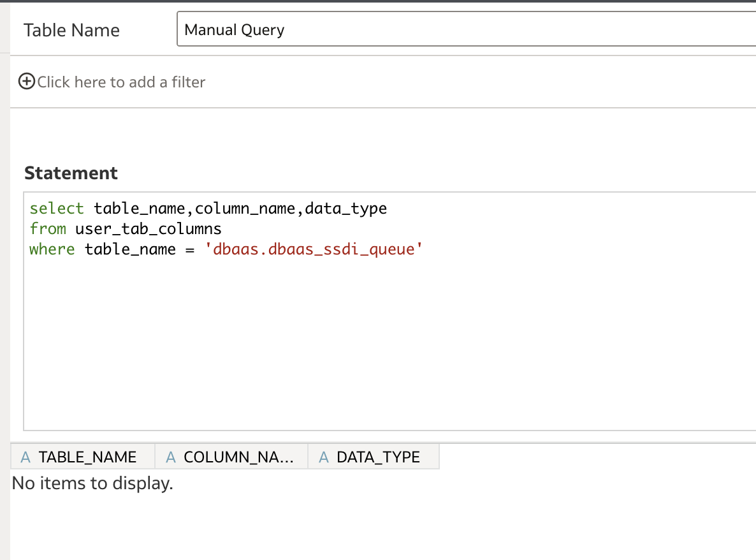Click 'data_type' in the select line
This screenshot has height=560, width=756.
(346, 209)
